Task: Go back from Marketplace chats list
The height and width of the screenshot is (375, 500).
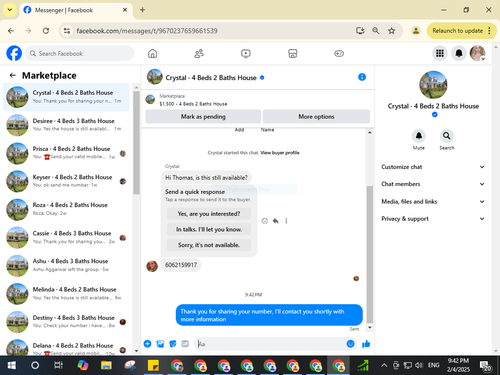Action: [x=13, y=75]
